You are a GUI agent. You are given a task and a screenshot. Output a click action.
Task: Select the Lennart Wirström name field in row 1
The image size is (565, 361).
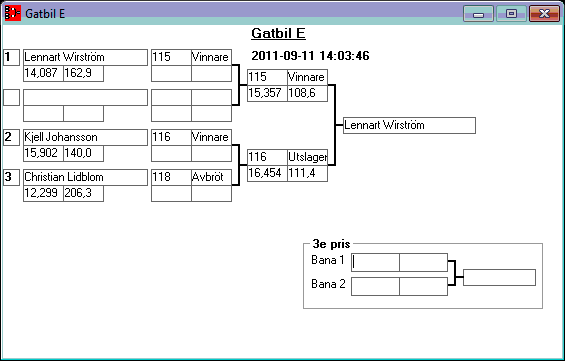85,57
